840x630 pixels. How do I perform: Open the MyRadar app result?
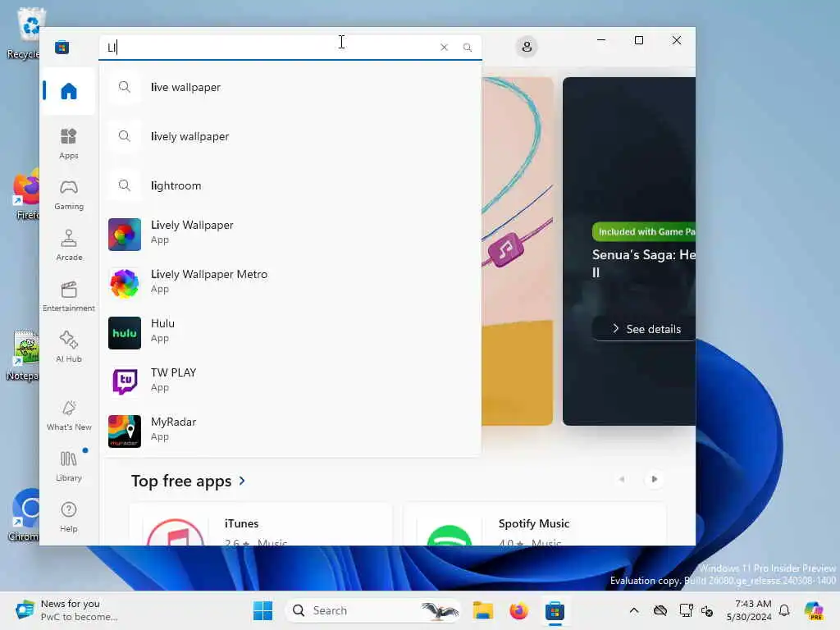click(290, 431)
